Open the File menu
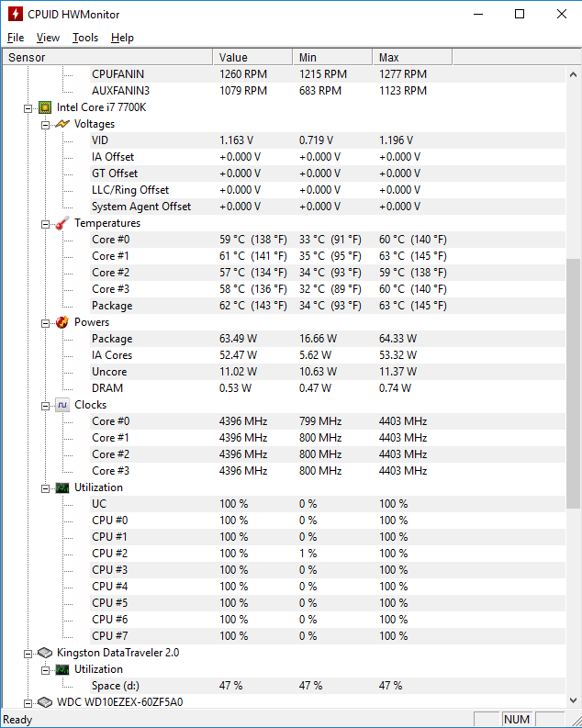582x728 pixels. point(16,38)
